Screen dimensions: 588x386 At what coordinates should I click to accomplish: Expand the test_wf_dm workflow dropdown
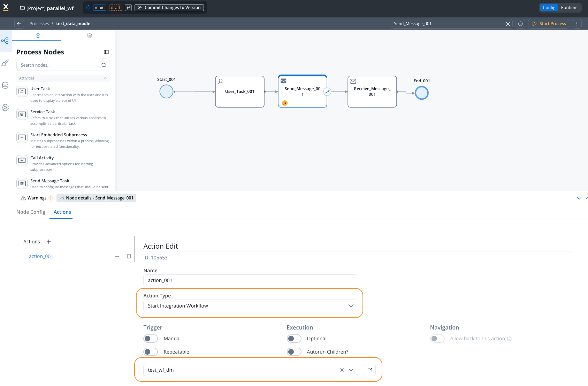[x=351, y=370]
